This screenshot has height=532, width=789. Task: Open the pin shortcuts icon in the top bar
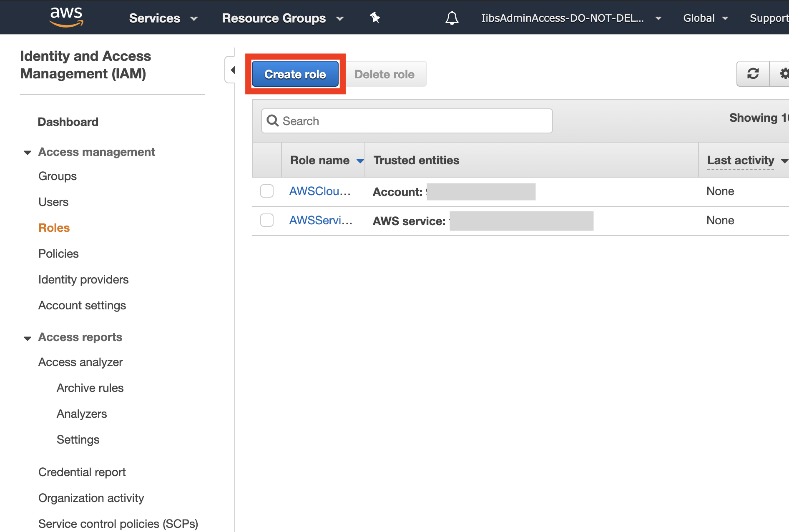[x=375, y=18]
